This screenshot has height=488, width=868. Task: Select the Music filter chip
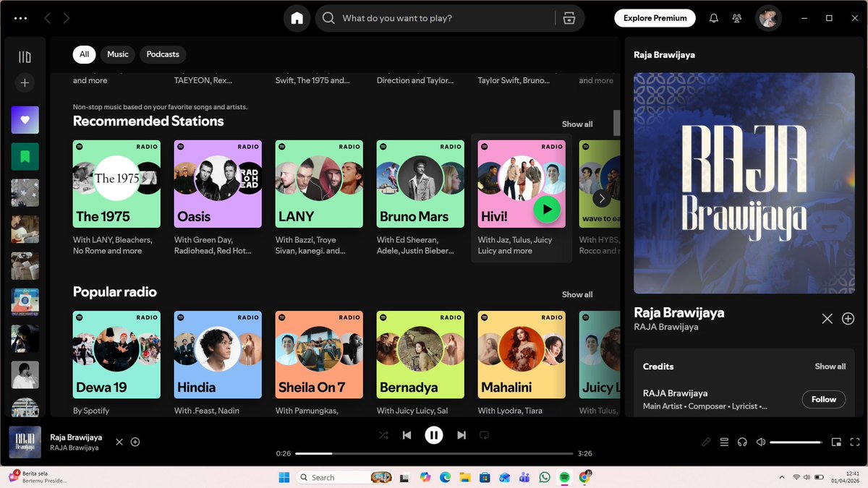(x=118, y=54)
